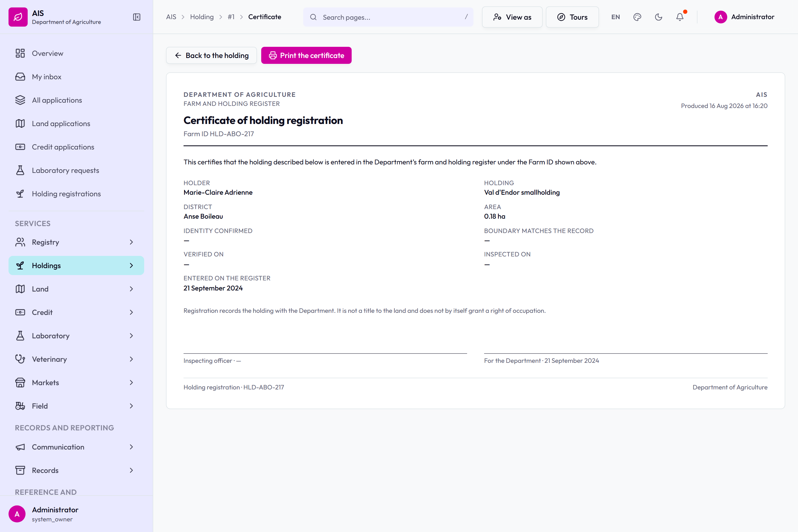Expand the Veterinary chevron
The image size is (798, 532).
click(131, 359)
